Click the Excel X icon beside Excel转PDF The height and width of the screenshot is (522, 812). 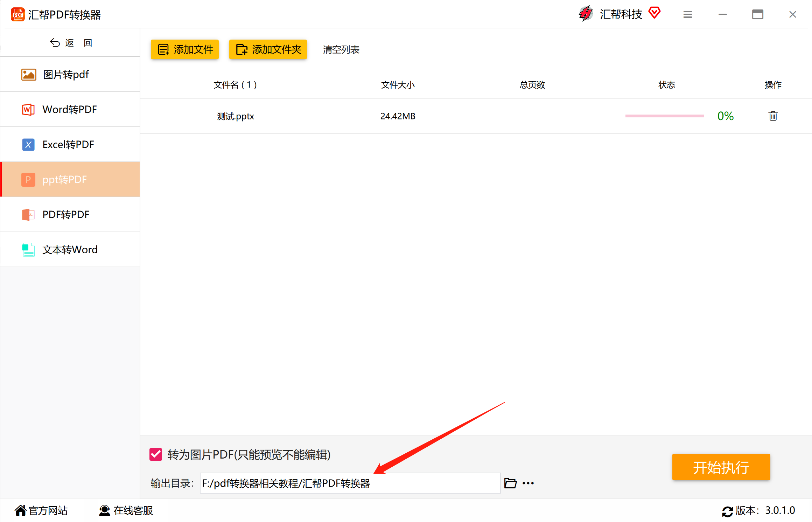click(x=28, y=145)
